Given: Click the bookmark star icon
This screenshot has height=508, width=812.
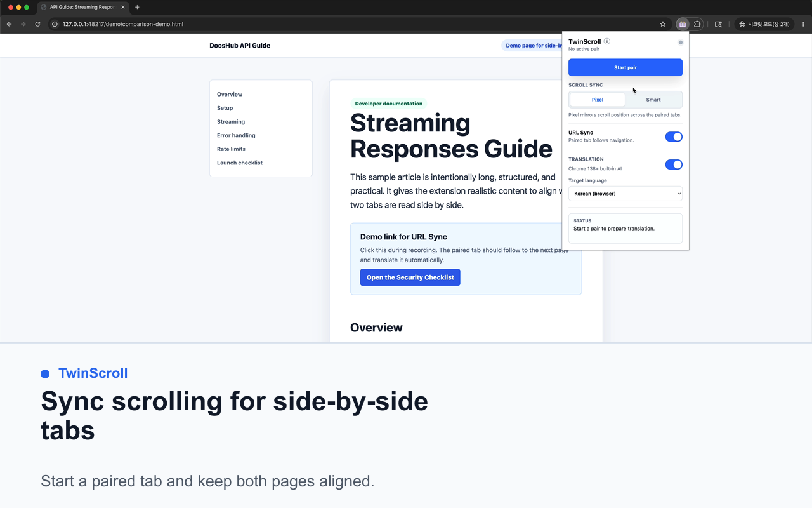Looking at the screenshot, I should [x=663, y=24].
